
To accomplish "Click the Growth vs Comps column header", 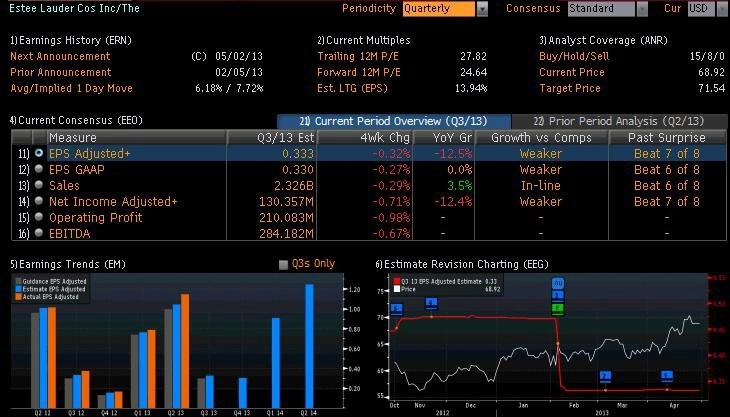I will click(x=541, y=137).
